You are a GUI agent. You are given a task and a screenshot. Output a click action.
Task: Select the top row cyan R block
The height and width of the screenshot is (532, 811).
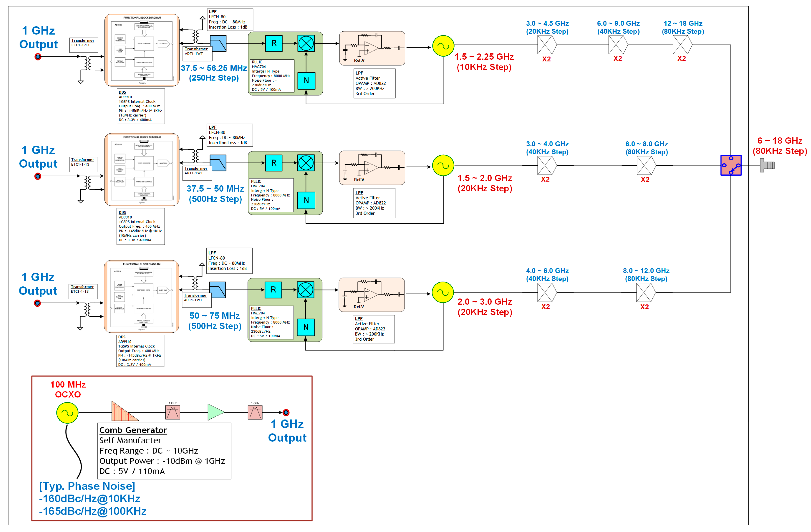click(x=274, y=43)
